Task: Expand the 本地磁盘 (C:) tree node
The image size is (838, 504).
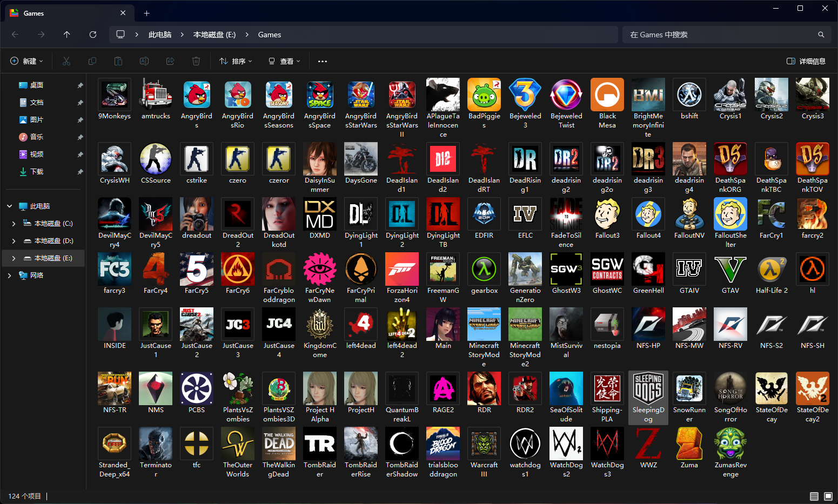Action: [x=14, y=224]
